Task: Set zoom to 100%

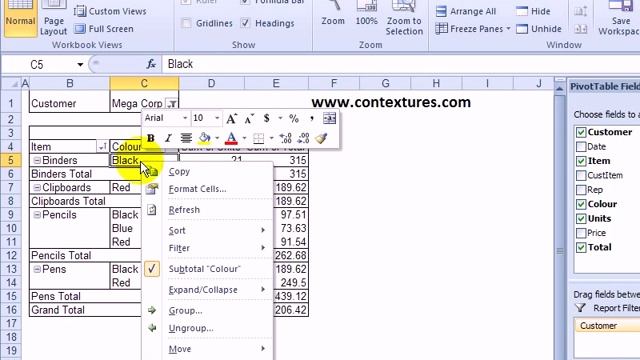Action: 366,14
